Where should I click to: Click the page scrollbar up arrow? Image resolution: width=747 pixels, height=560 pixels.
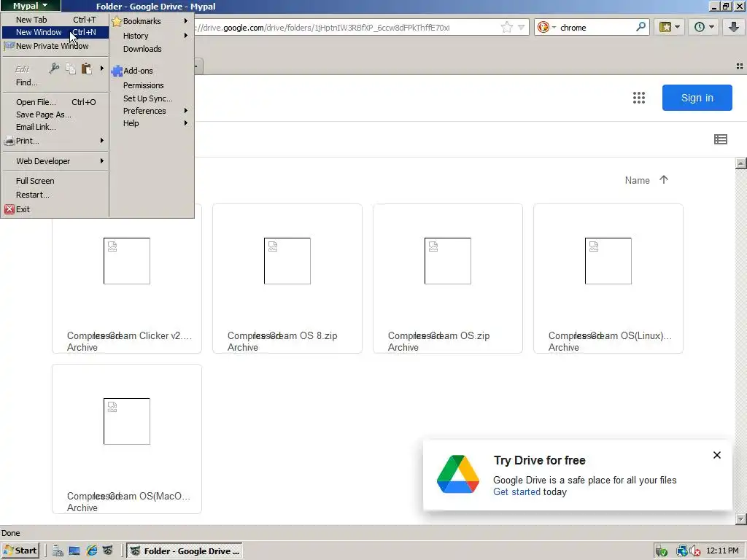coord(740,163)
